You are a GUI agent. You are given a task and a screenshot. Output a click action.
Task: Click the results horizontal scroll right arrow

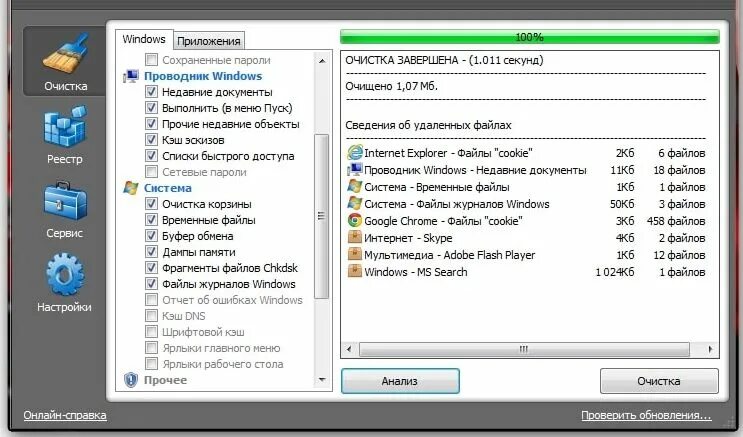[x=710, y=349]
